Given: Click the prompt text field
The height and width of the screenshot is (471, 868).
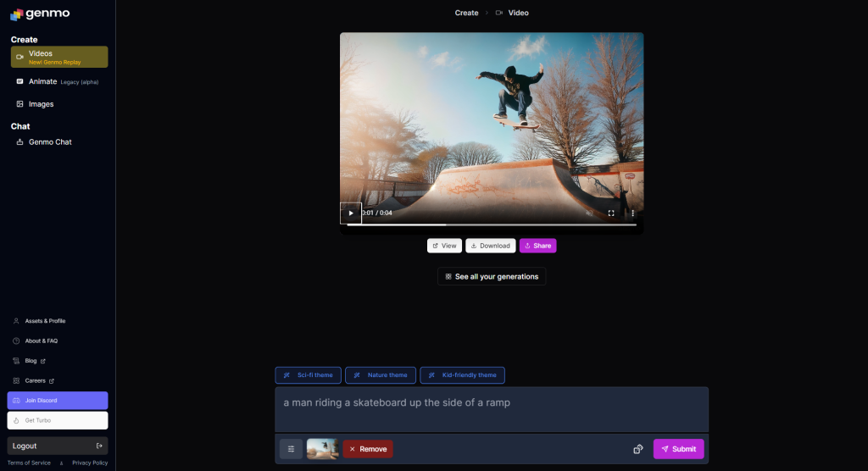Looking at the screenshot, I should click(x=492, y=409).
